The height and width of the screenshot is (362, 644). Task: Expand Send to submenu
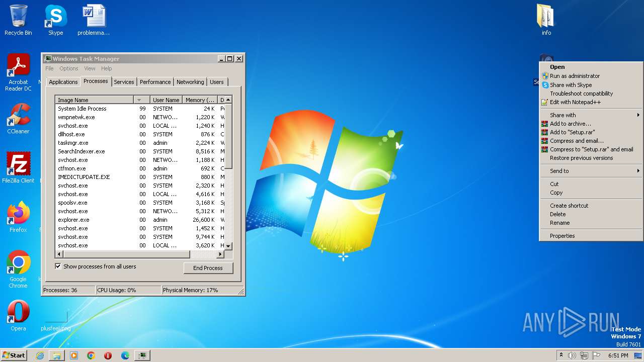pos(591,171)
